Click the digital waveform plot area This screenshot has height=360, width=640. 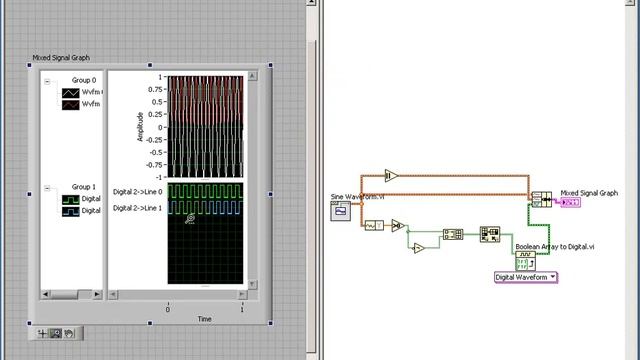click(x=205, y=233)
